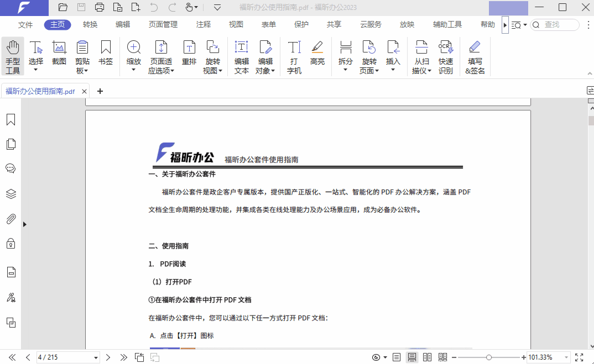
Task: Open a new document tab with plus button
Action: click(x=100, y=91)
